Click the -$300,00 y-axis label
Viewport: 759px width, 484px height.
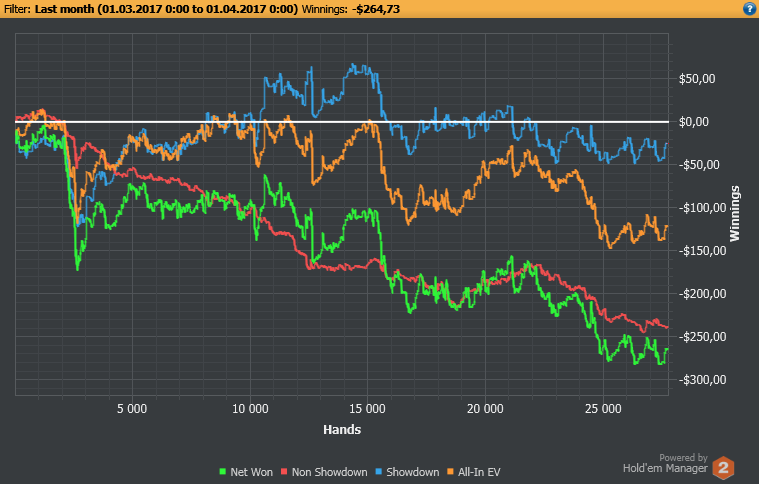(702, 380)
